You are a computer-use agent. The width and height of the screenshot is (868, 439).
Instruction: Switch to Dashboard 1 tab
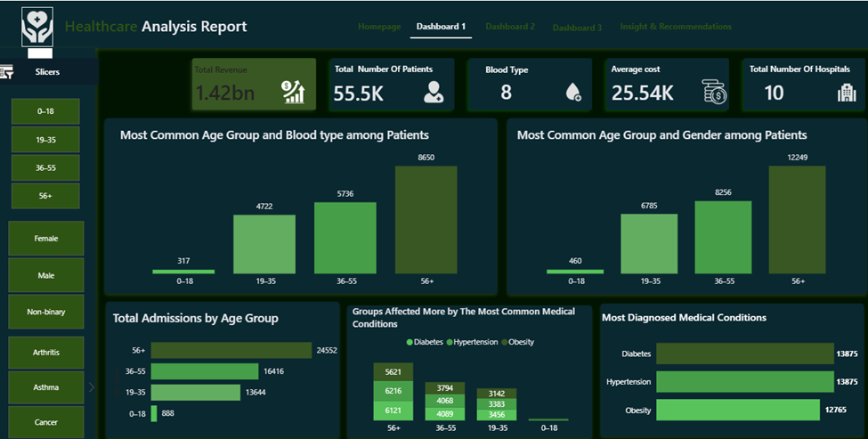442,27
